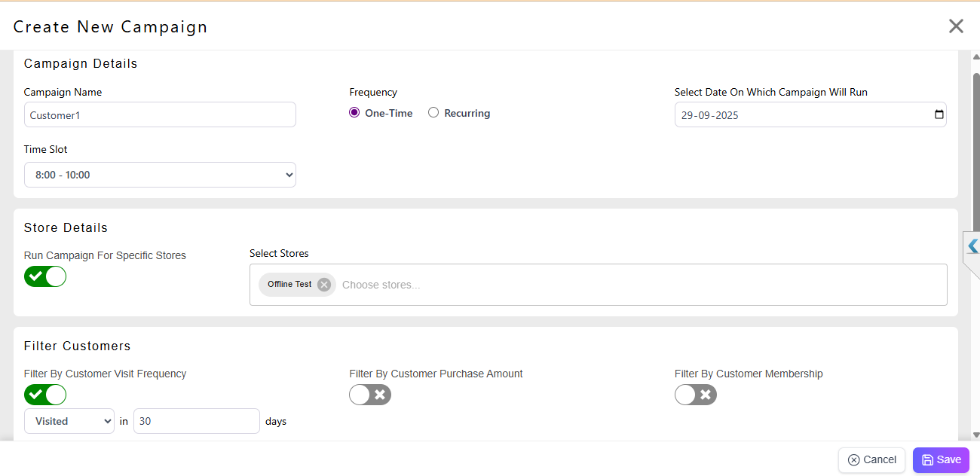Click the campaign run date field
Image resolution: width=980 pixels, height=476 pixels.
(799, 115)
